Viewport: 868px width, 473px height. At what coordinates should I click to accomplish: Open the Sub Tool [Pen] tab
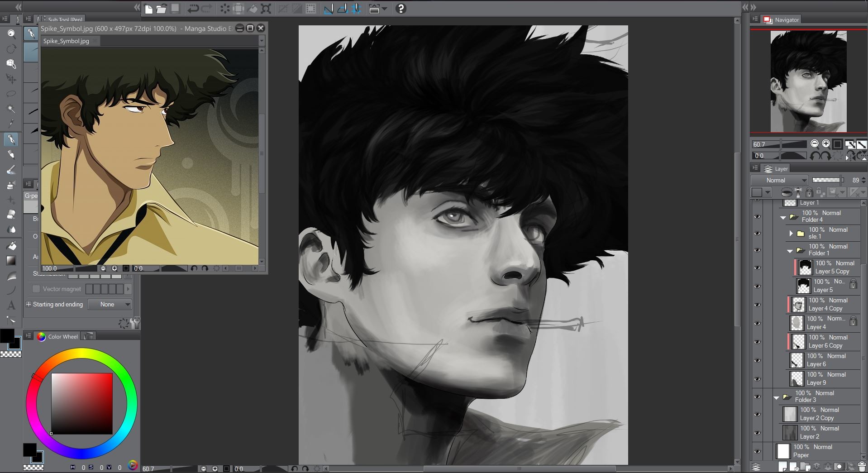click(x=62, y=19)
